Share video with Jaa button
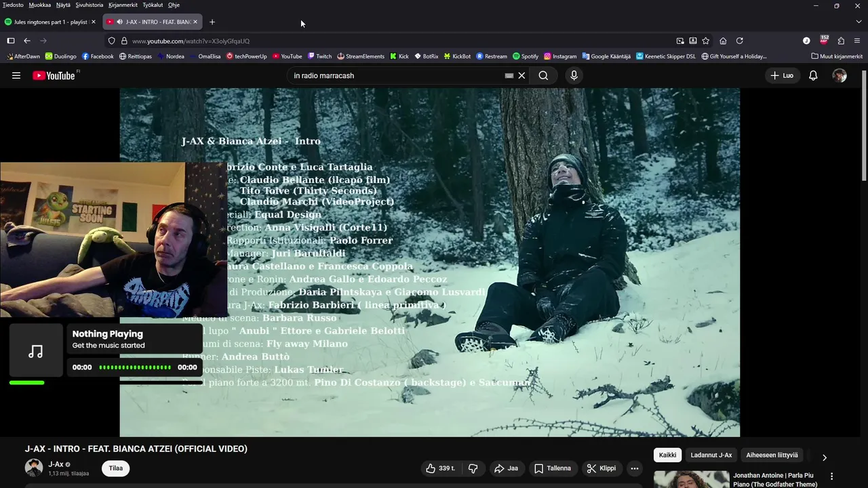 pos(506,468)
